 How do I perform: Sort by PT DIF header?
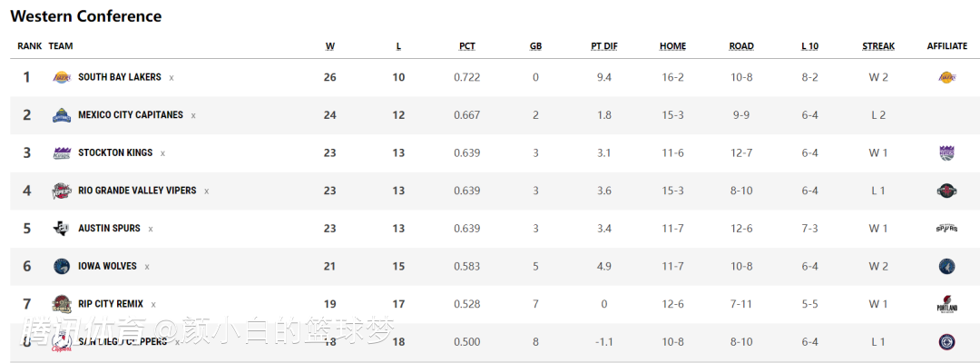pos(603,46)
